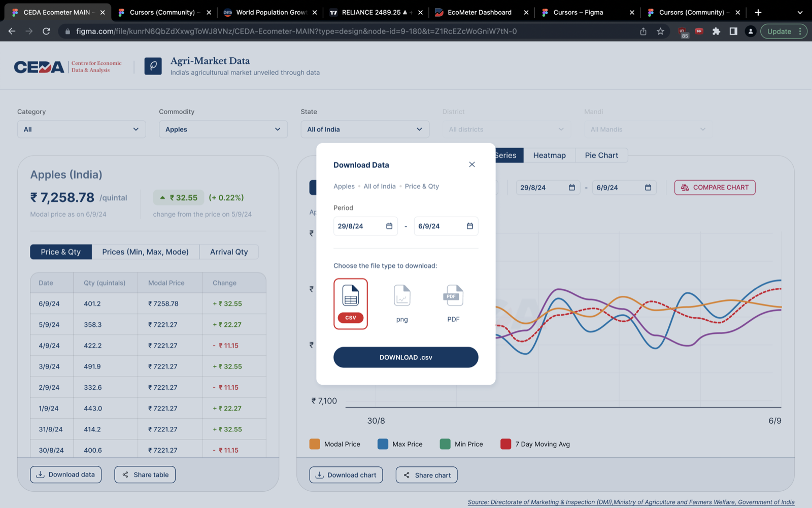
Task: Open the browser share icon
Action: (643, 31)
